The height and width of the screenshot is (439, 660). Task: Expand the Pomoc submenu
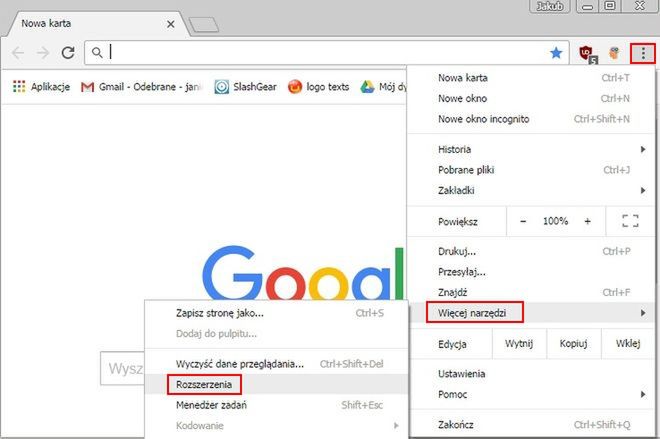[531, 395]
